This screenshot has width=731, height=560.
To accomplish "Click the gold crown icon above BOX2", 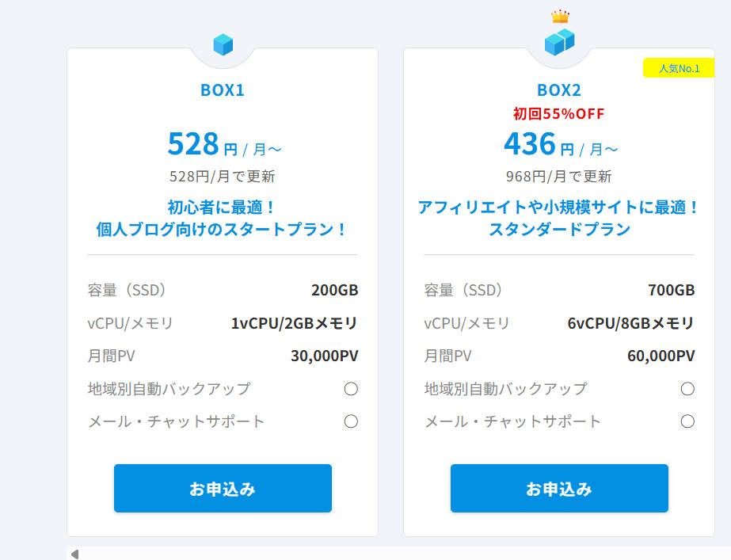I will point(560,17).
